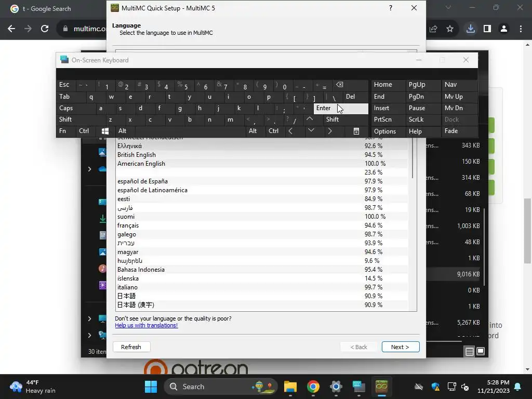This screenshot has height=399, width=532.
Task: Open Chrome's side panel icon
Action: click(x=487, y=29)
